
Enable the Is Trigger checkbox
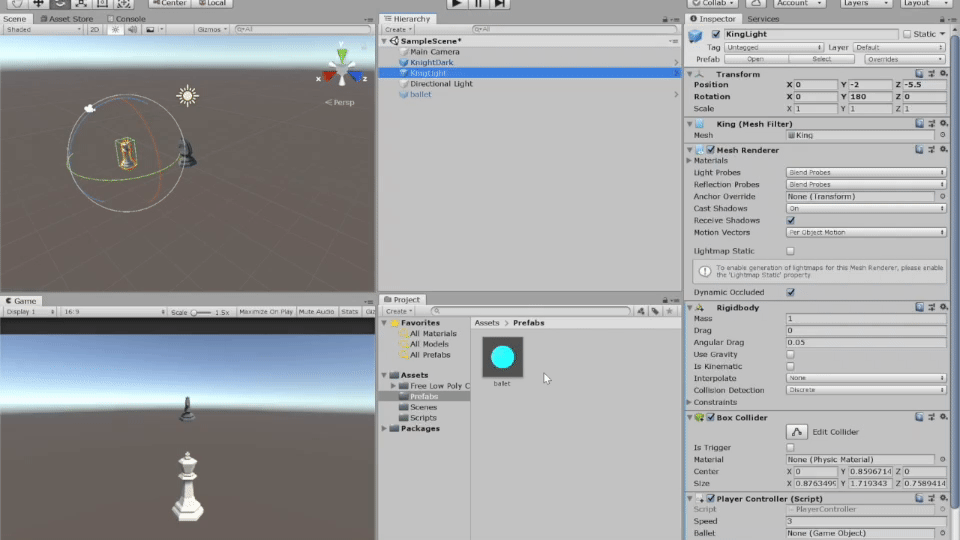[x=791, y=448]
